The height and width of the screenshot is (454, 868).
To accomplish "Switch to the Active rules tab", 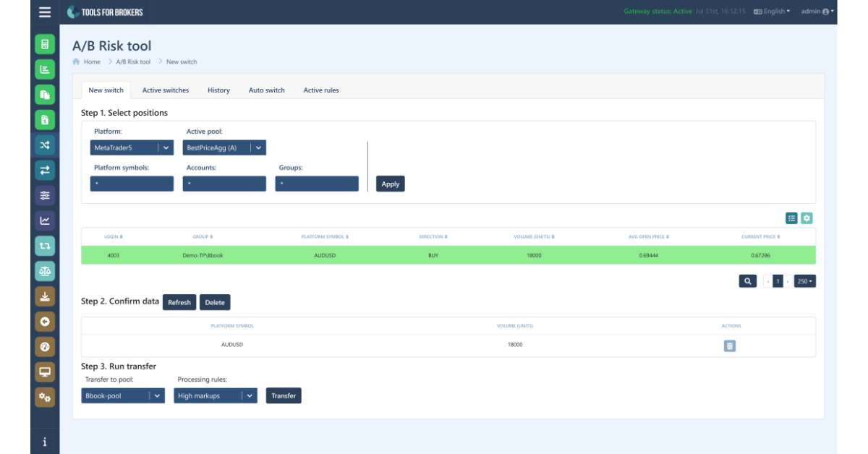I will click(x=321, y=90).
